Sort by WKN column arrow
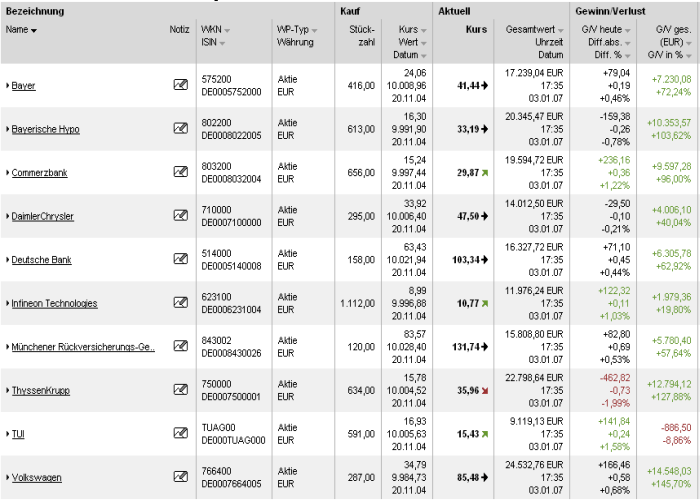The height and width of the screenshot is (500, 700). [225, 31]
